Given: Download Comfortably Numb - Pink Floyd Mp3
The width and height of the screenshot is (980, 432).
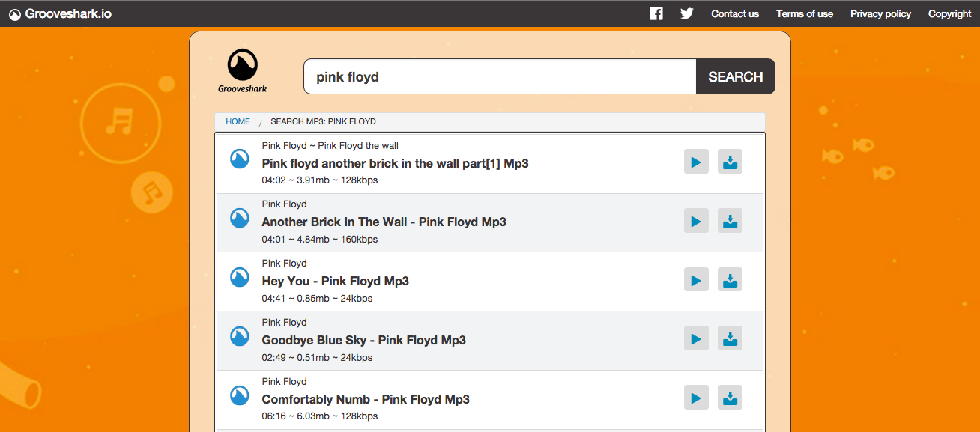Looking at the screenshot, I should click(731, 398).
